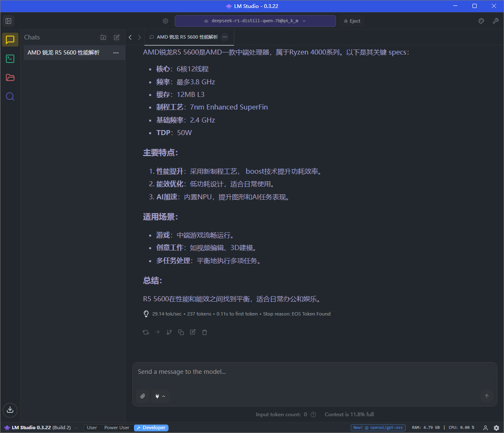Open the Downloads panel icon
This screenshot has height=433, width=504.
tap(10, 410)
